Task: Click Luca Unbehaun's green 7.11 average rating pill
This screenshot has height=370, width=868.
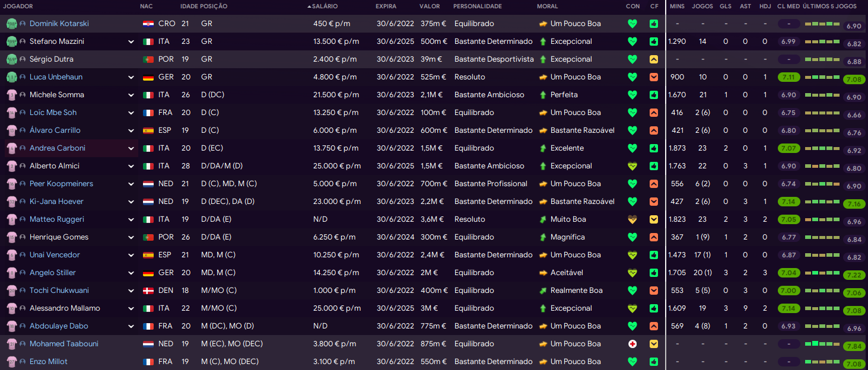Action: click(x=788, y=77)
